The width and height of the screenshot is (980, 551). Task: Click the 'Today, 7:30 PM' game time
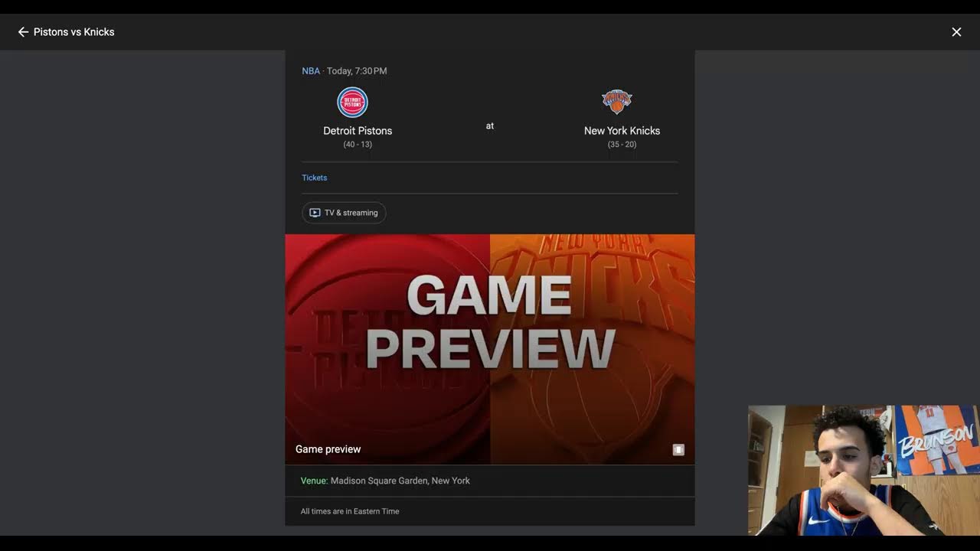(357, 71)
